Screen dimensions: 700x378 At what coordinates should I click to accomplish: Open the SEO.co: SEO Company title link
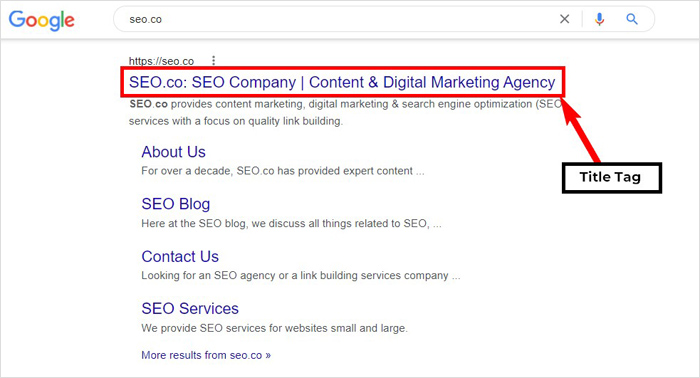342,82
